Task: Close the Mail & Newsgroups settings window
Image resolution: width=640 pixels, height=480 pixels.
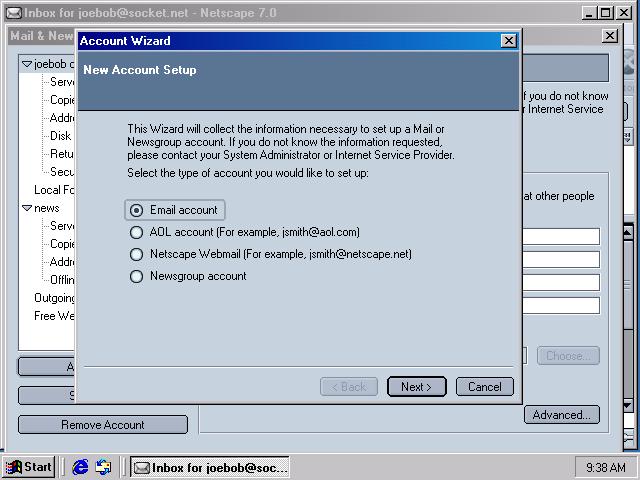Action: tap(609, 36)
